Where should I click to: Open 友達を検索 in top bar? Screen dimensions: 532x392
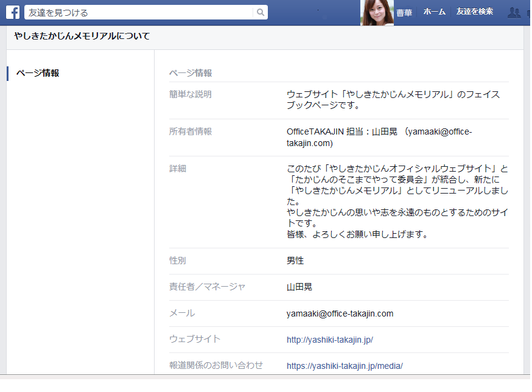coord(475,12)
